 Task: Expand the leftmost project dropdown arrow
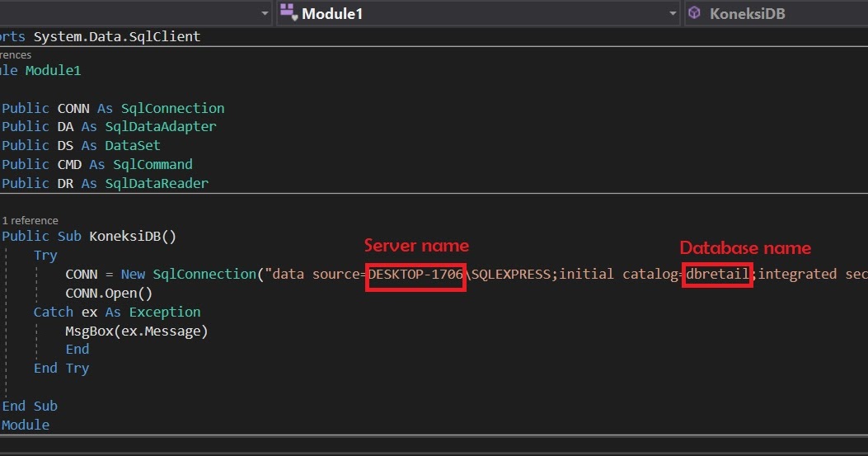click(x=265, y=13)
